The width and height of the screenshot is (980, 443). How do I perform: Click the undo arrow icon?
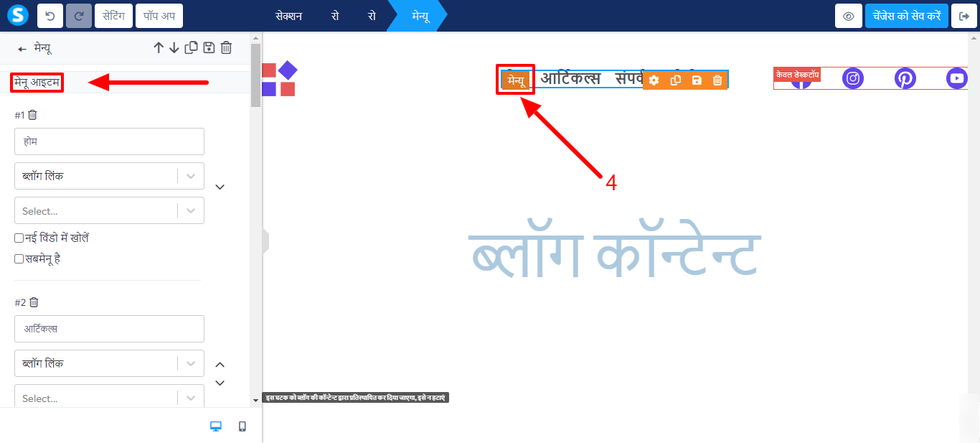50,16
